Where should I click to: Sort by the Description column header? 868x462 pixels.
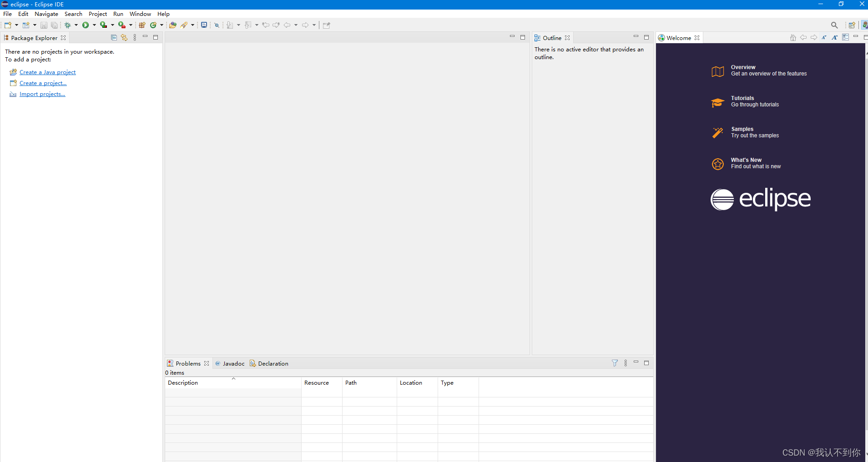(233, 382)
